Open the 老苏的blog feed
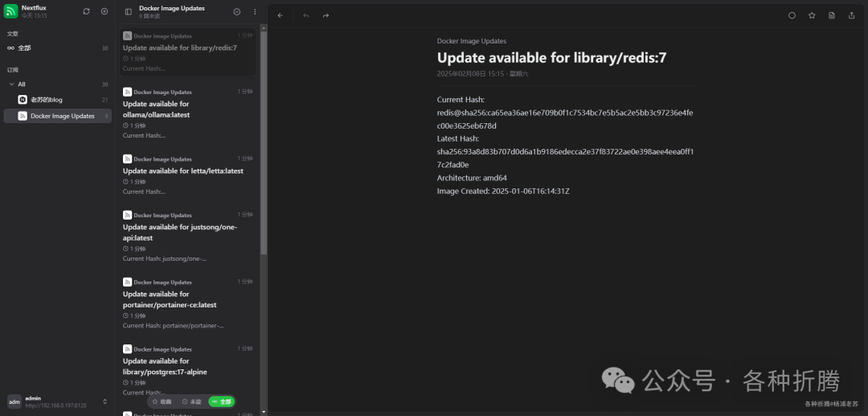The width and height of the screenshot is (868, 416). (58, 100)
